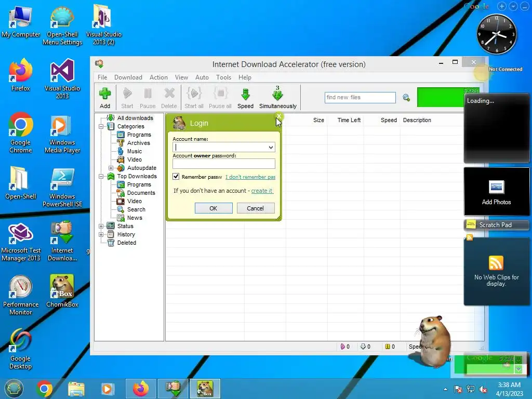Click the Speed column header

pyautogui.click(x=389, y=120)
